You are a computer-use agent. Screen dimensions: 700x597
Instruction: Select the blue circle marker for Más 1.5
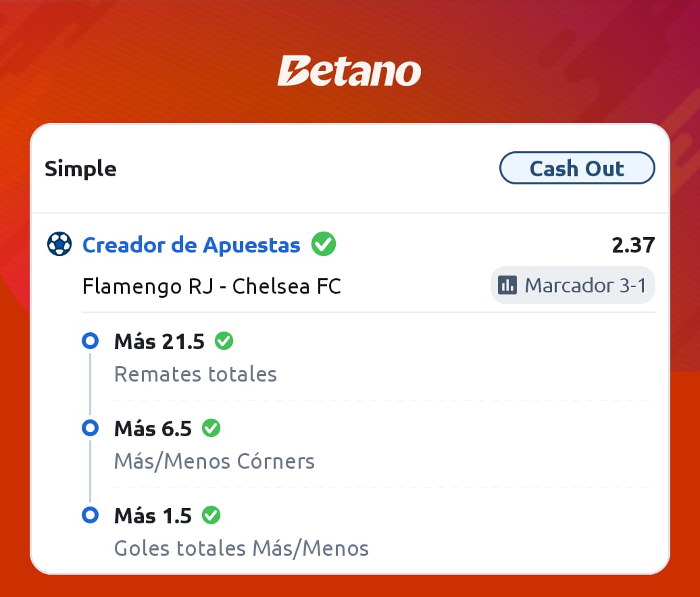click(90, 515)
